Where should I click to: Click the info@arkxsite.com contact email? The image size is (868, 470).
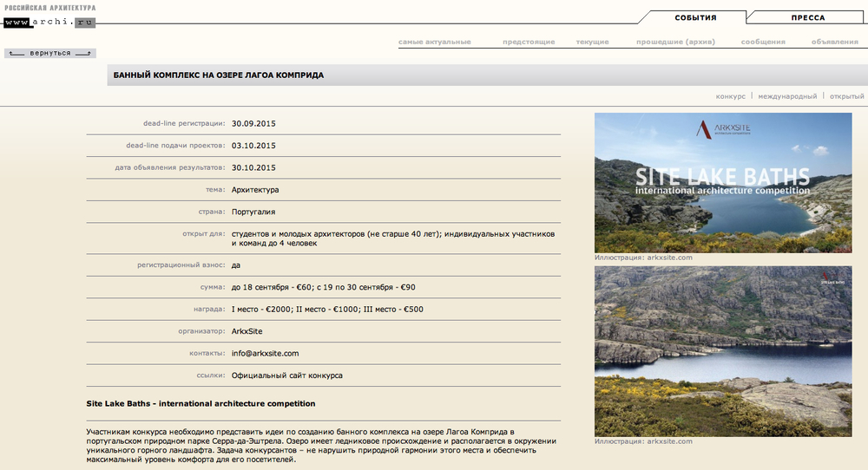click(265, 353)
